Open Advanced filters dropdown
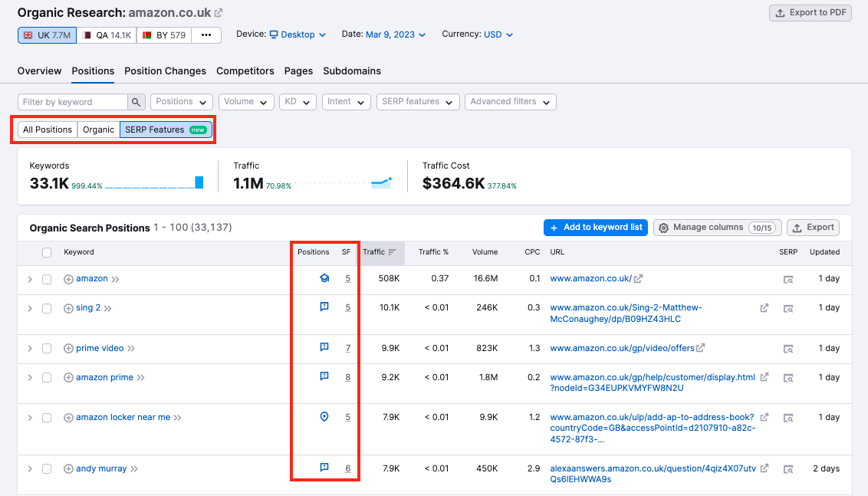Screen dimensions: 868x496 511,102
